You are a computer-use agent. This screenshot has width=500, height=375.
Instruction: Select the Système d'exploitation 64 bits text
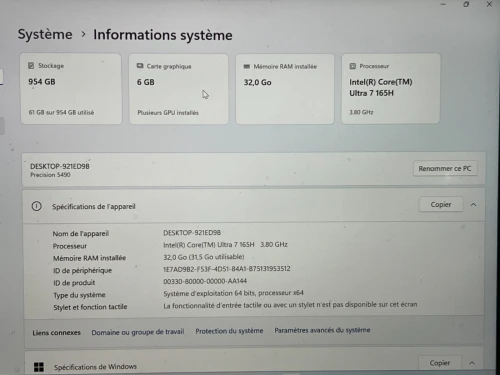pyautogui.click(x=233, y=293)
